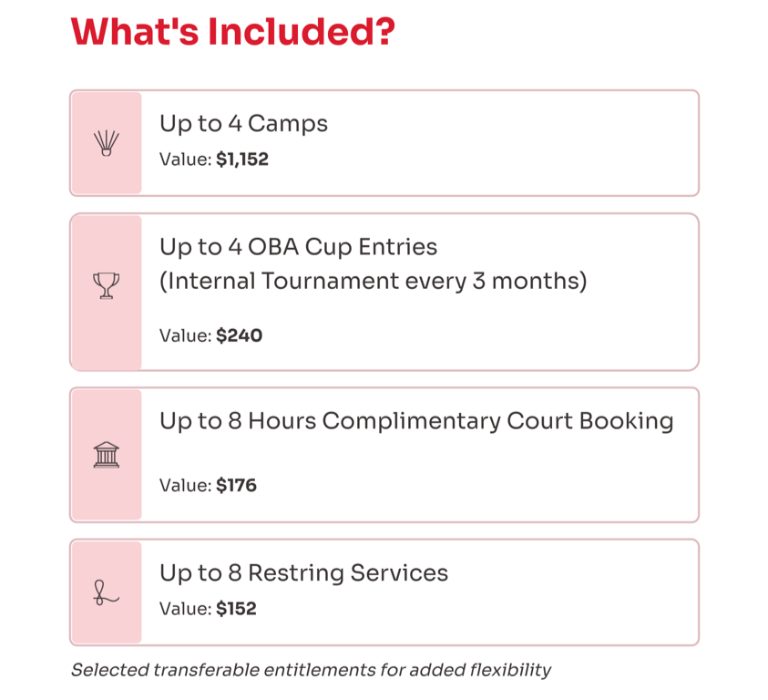Click the "What's Included?" heading
Screen dimensions: 768x700
(x=232, y=32)
